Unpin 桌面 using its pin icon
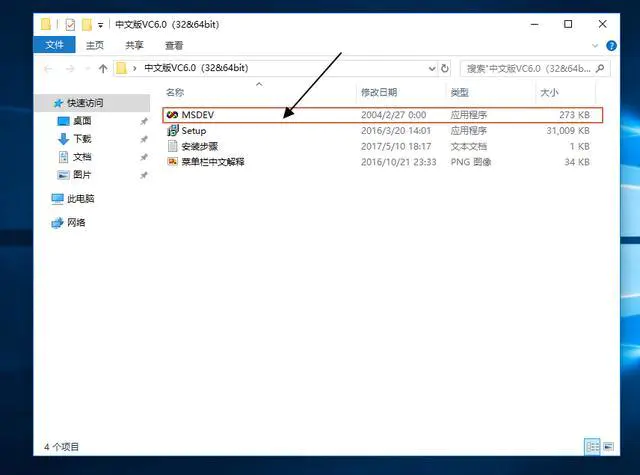The height and width of the screenshot is (475, 640). (144, 121)
